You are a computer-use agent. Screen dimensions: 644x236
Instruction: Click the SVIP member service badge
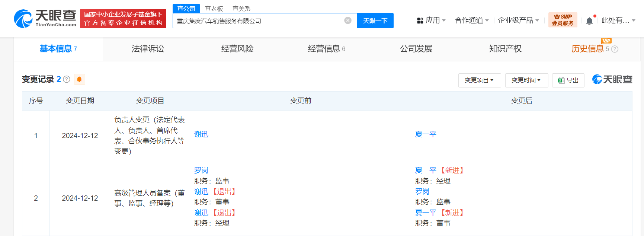pos(563,20)
